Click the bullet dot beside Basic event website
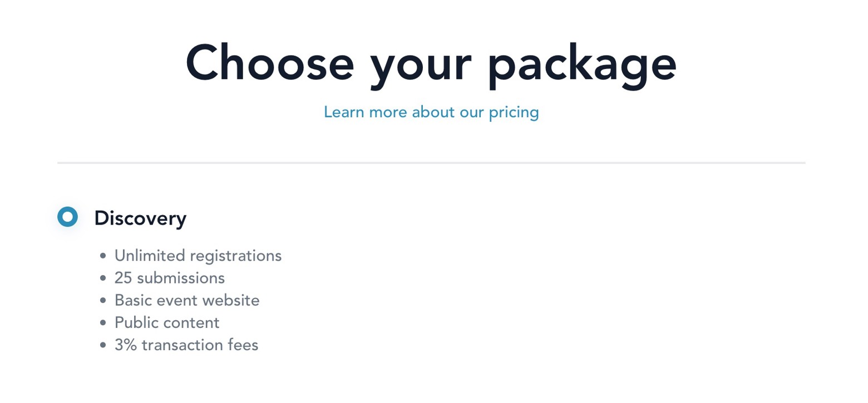The image size is (868, 403). [103, 301]
